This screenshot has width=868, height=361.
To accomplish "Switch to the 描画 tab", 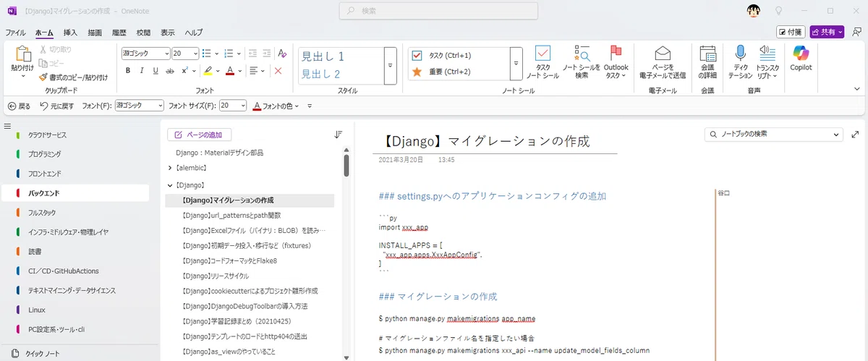I will click(95, 33).
